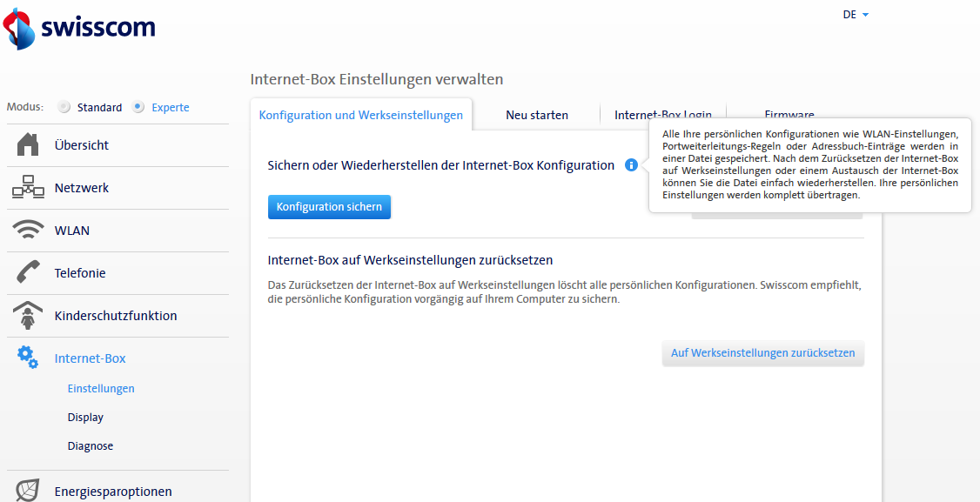Open the Display submenu item

pyautogui.click(x=85, y=418)
